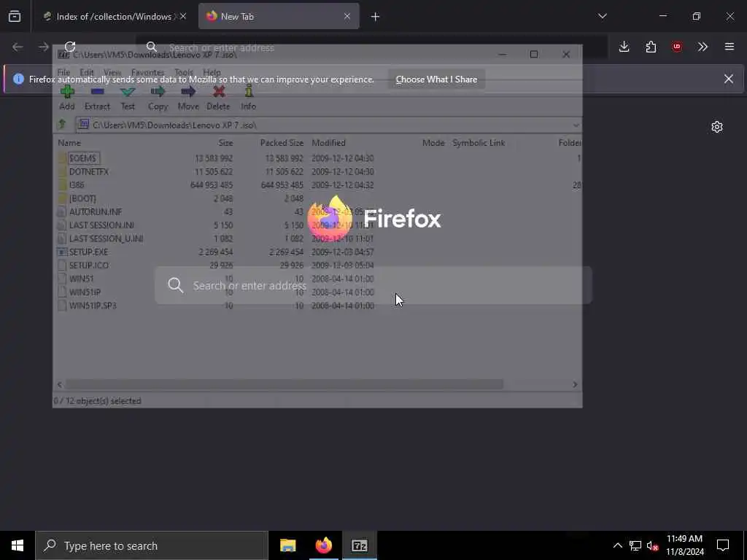Select the I386 folder

(77, 184)
